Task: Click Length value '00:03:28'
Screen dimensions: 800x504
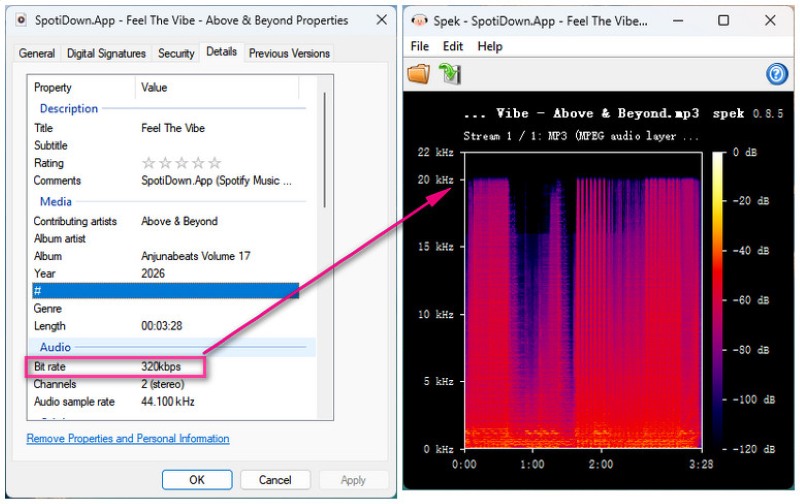Action: click(161, 325)
